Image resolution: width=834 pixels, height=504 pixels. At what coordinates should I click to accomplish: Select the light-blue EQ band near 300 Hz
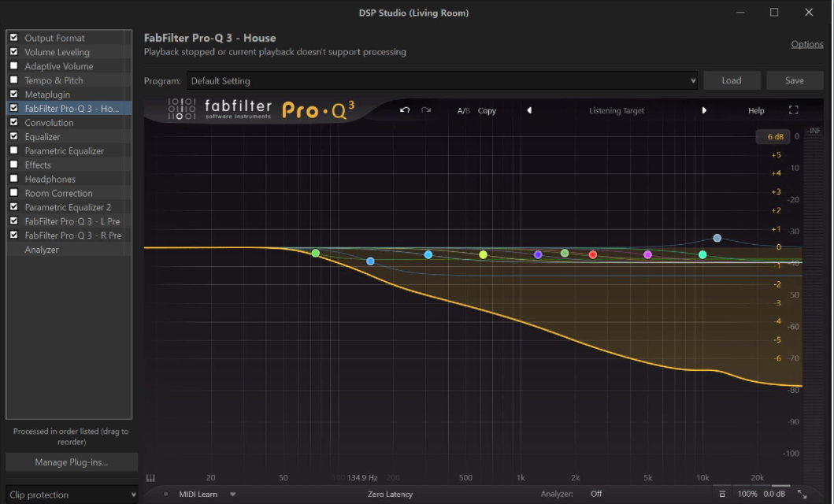coord(428,254)
